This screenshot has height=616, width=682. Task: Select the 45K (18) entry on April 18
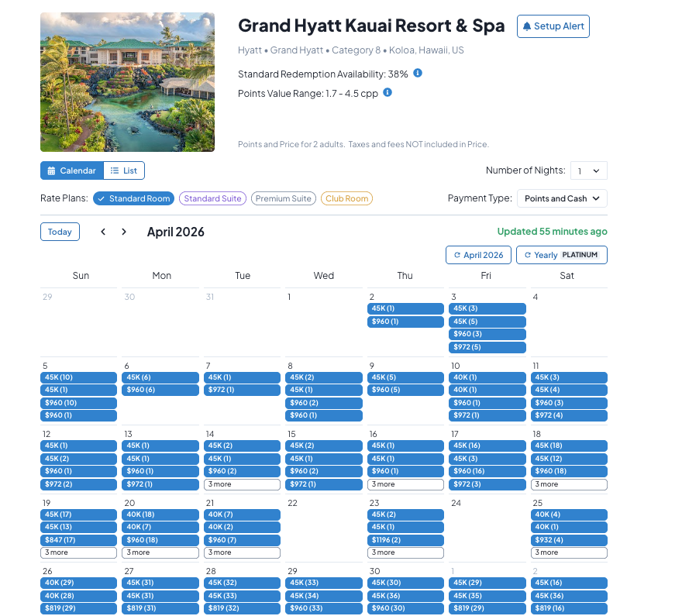coord(569,446)
